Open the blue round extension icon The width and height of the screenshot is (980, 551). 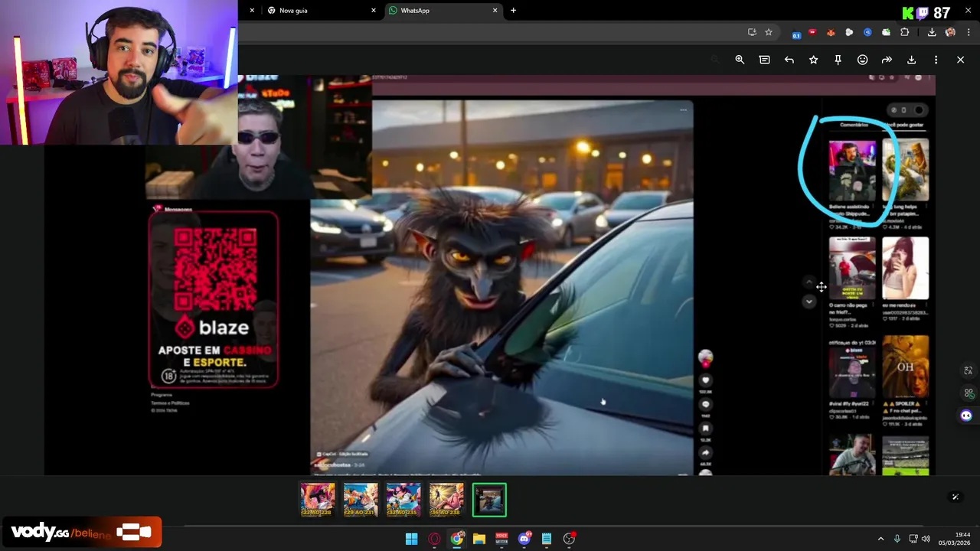[x=867, y=32]
